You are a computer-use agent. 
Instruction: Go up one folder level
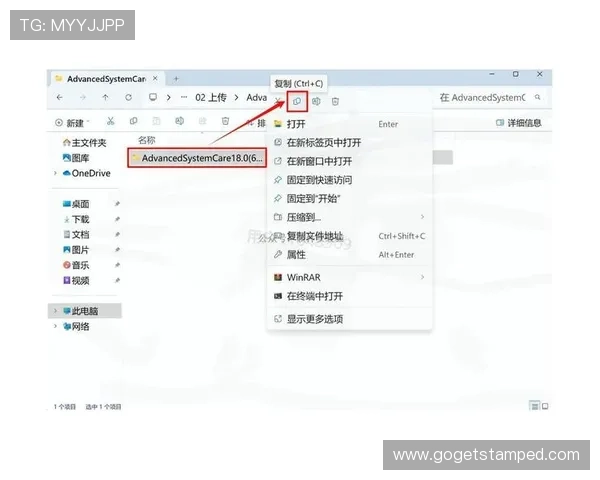(x=105, y=98)
